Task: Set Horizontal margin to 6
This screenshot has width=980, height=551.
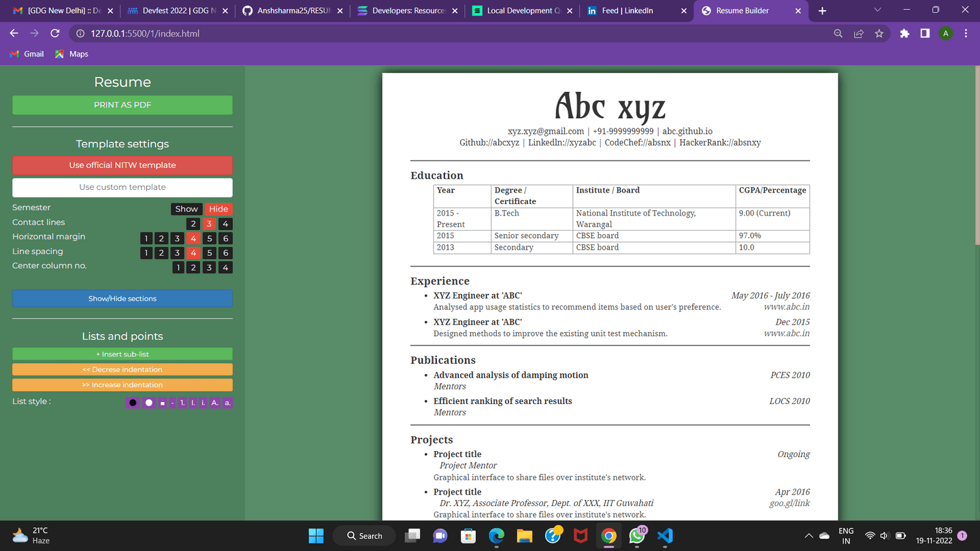Action: point(225,238)
